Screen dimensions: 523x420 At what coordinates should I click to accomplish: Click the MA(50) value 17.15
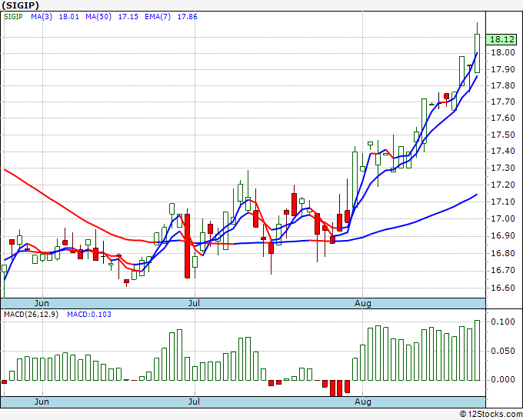tap(128, 17)
